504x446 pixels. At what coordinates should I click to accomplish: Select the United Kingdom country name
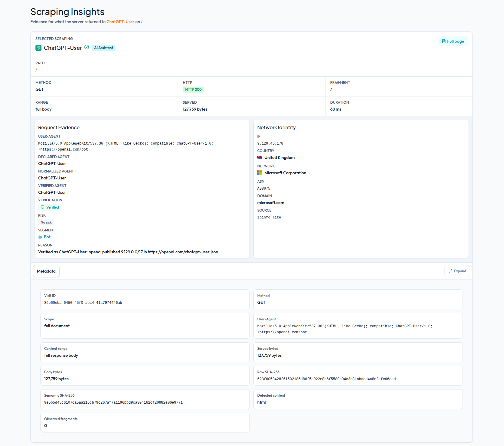(279, 157)
